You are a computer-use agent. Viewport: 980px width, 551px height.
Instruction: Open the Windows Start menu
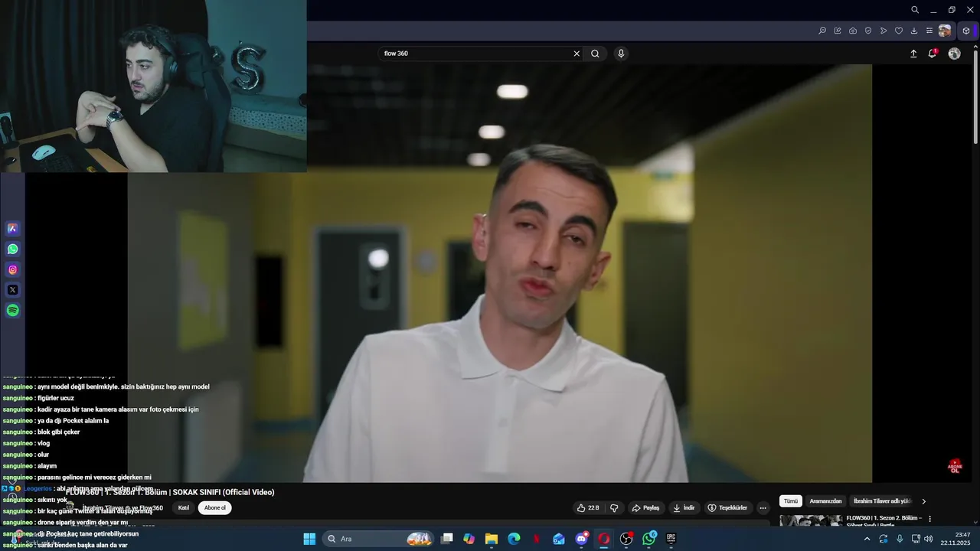(x=309, y=539)
